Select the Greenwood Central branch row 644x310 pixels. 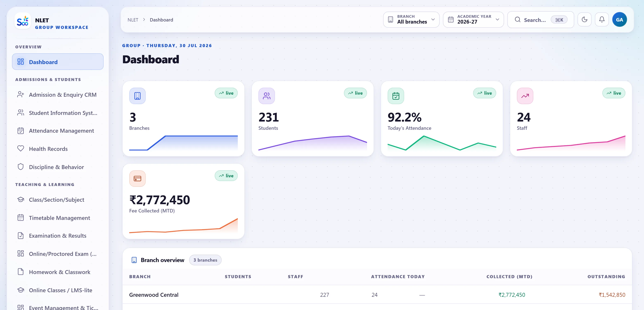click(x=377, y=294)
